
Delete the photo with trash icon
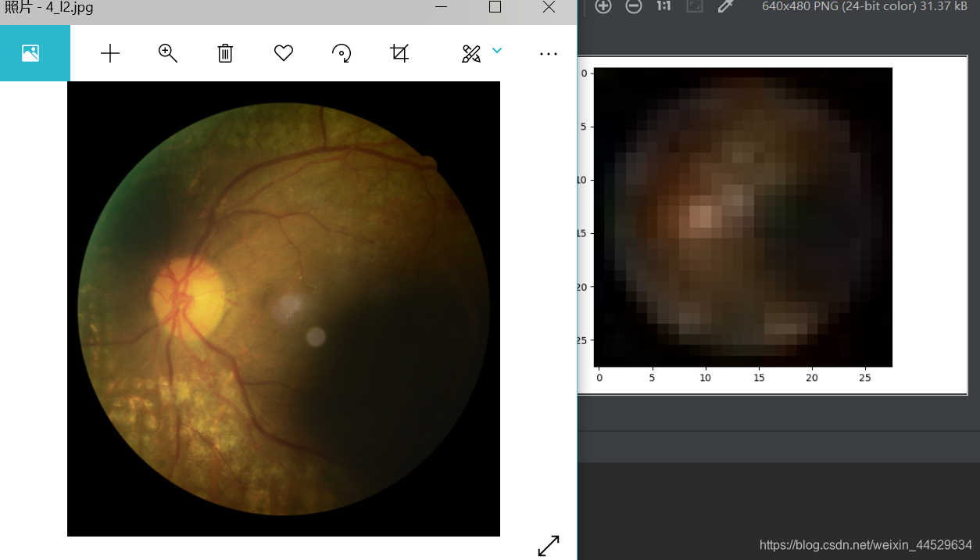(225, 53)
